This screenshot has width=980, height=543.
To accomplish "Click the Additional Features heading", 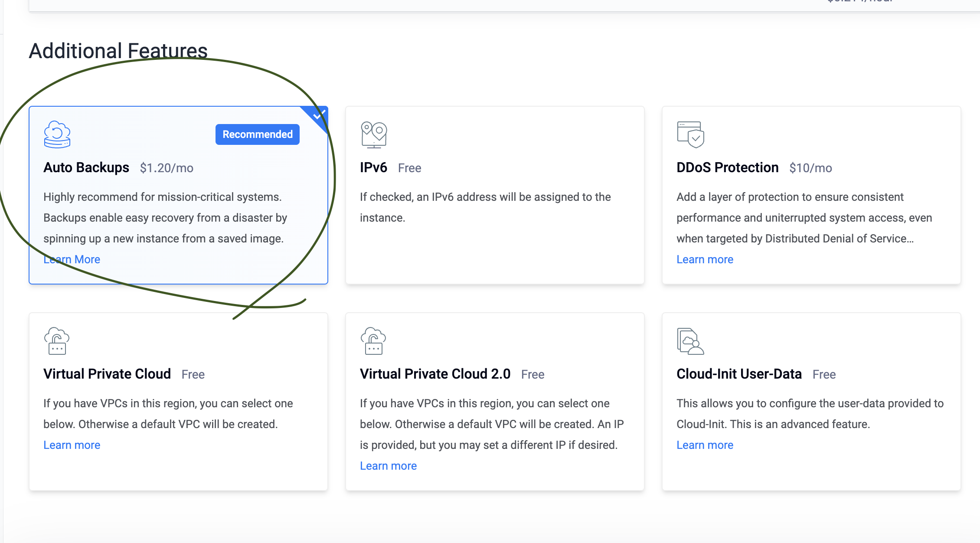I will click(118, 51).
